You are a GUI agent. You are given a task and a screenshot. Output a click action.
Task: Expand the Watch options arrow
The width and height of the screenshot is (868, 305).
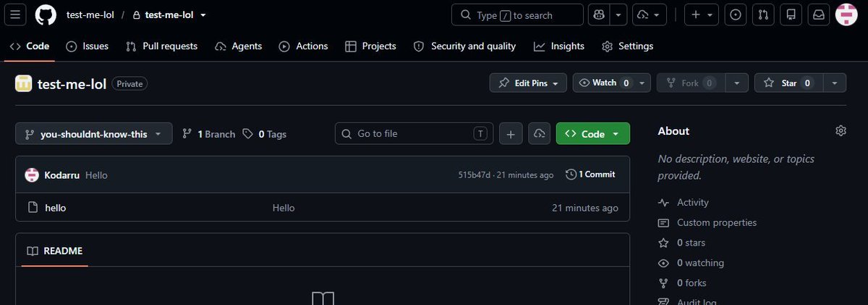coord(643,83)
